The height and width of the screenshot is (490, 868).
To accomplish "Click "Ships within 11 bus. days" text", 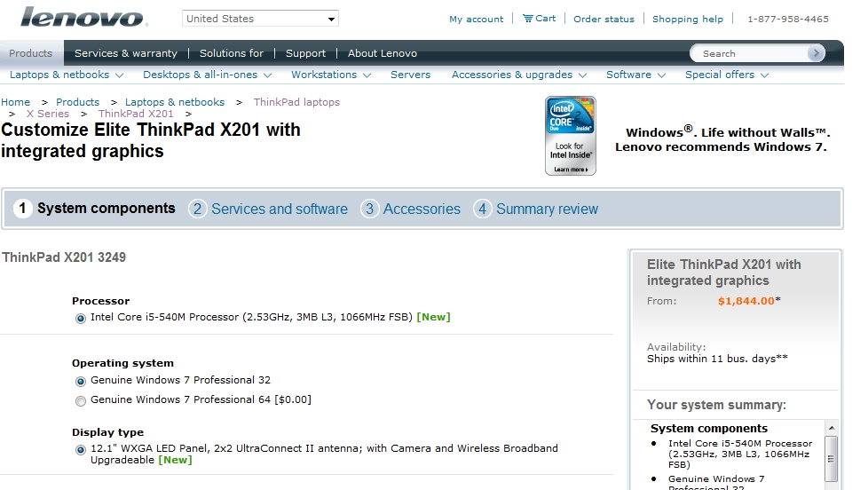I will coord(717,359).
